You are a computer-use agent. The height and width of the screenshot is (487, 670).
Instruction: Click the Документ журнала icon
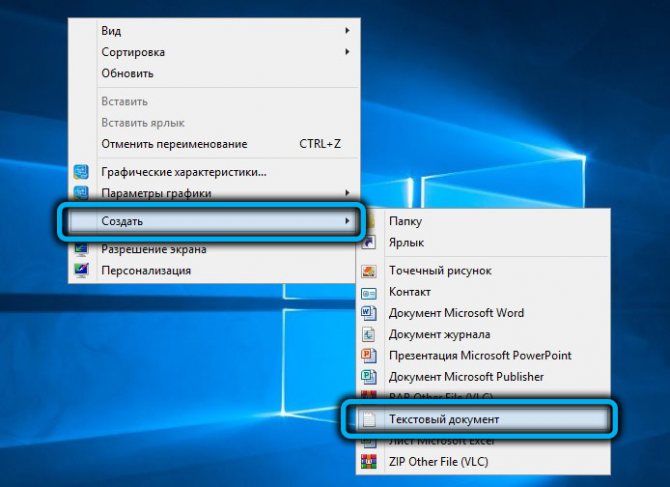tap(369, 334)
